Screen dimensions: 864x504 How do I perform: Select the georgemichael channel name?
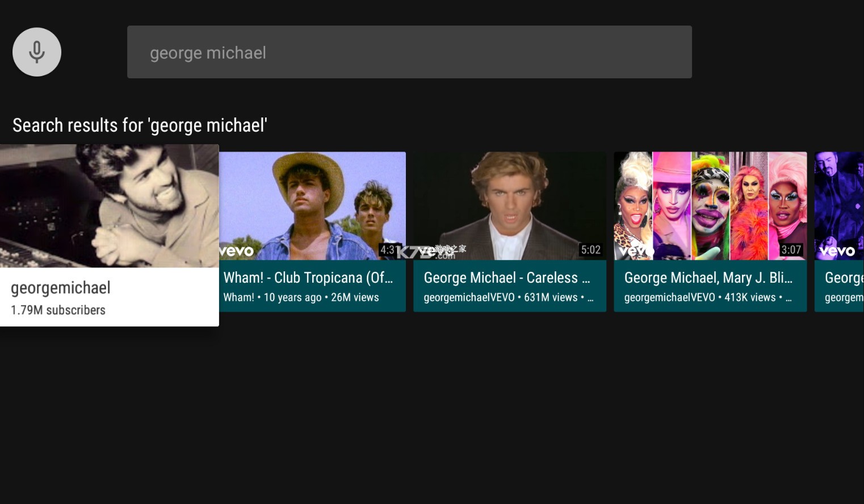[x=61, y=288]
